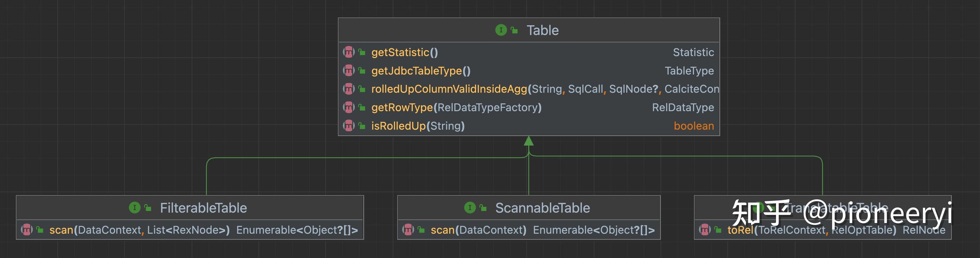Click the method icon next to getStatistic()

click(349, 52)
